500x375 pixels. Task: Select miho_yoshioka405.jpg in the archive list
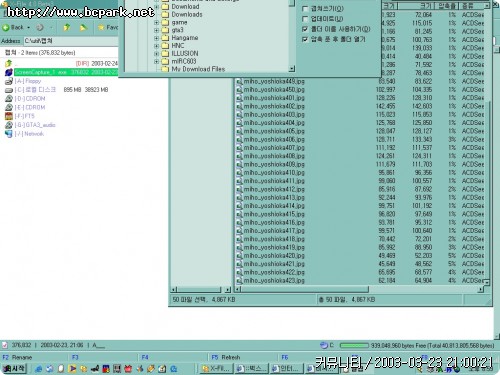pos(274,131)
